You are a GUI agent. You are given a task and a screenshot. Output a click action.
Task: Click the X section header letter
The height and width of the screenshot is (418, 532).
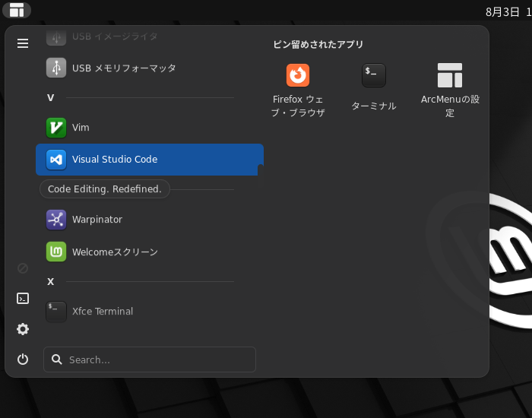click(x=51, y=282)
